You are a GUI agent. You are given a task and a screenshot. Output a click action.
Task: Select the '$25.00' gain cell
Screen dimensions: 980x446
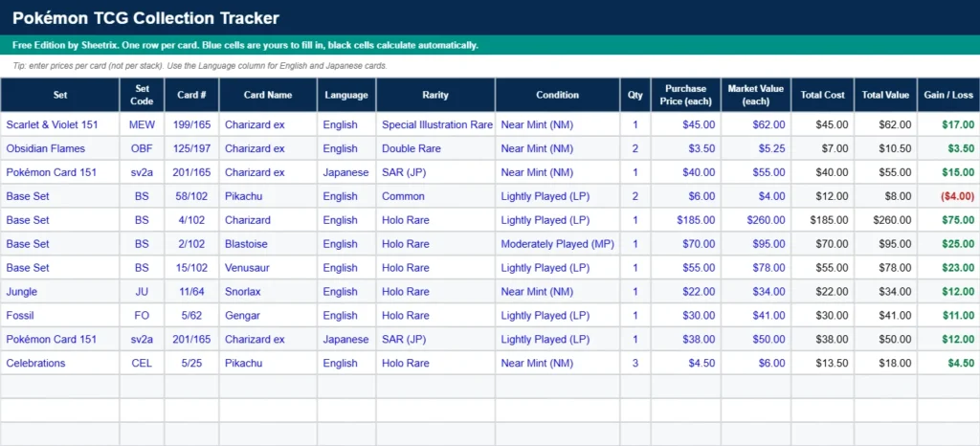948,244
